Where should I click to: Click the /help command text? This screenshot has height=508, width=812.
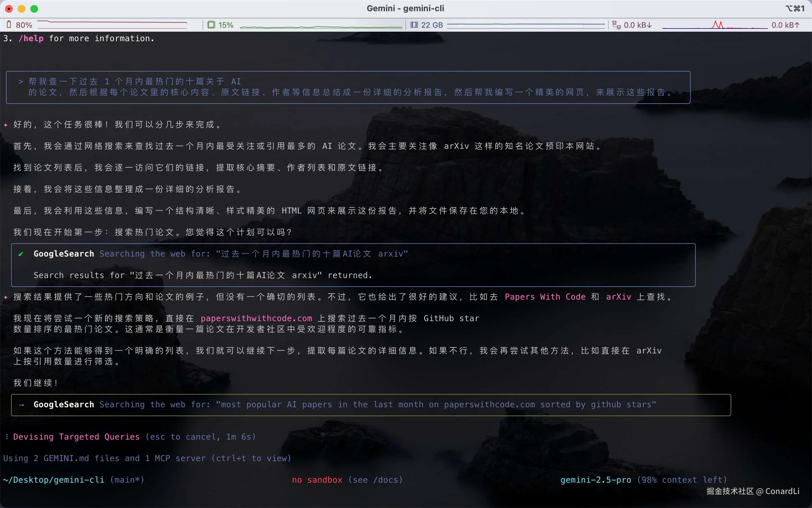(x=31, y=39)
